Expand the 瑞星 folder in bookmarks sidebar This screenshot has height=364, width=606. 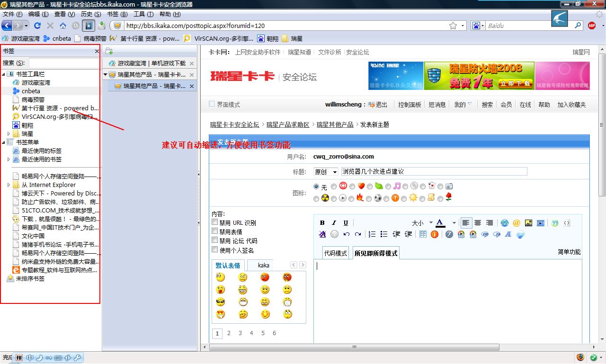pos(9,134)
